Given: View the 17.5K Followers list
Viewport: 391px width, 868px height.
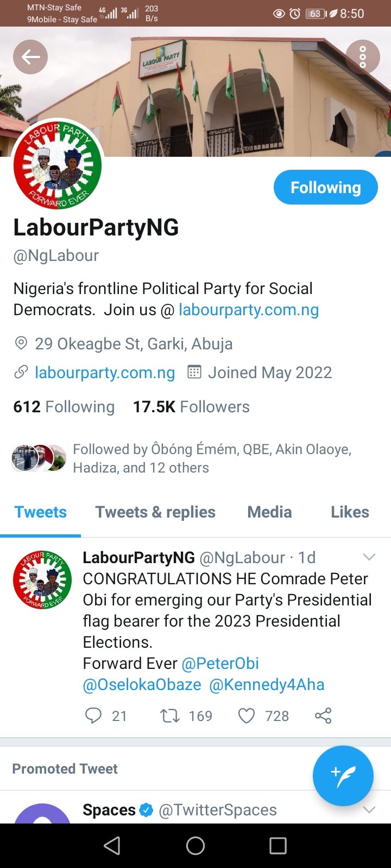Looking at the screenshot, I should [x=191, y=407].
